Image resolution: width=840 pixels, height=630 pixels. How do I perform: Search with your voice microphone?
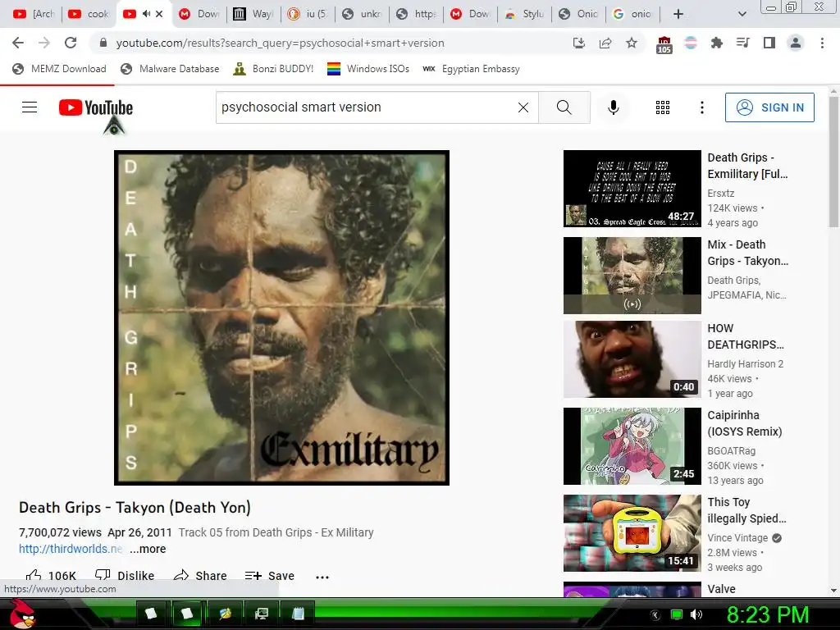tap(614, 107)
